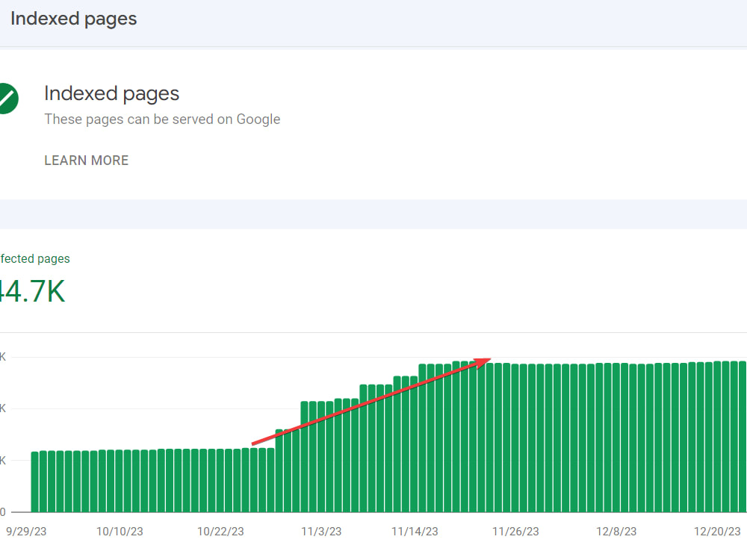The width and height of the screenshot is (747, 560).
Task: Click the 44.7K affected pages count
Action: 32,291
